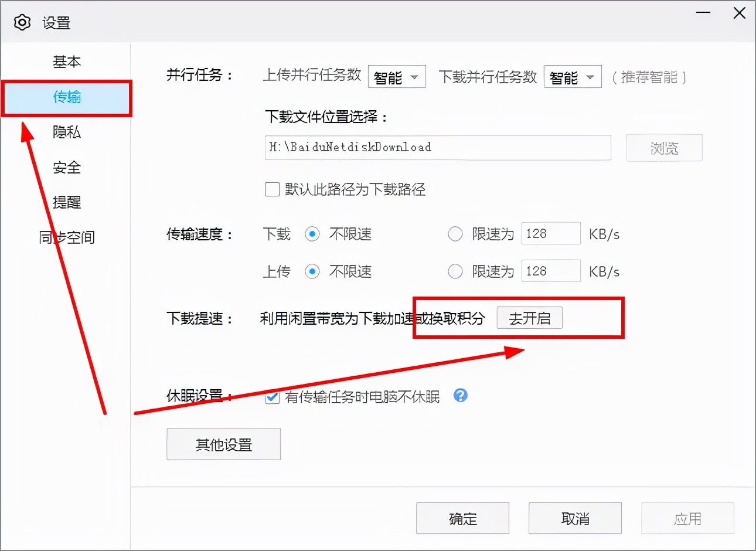Select 限速为 radio for download speed
Viewport: 756px width, 551px height.
point(455,234)
